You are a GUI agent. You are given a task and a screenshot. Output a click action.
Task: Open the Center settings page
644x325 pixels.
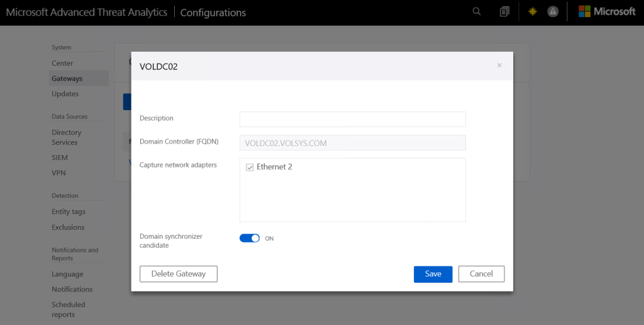[x=62, y=63]
